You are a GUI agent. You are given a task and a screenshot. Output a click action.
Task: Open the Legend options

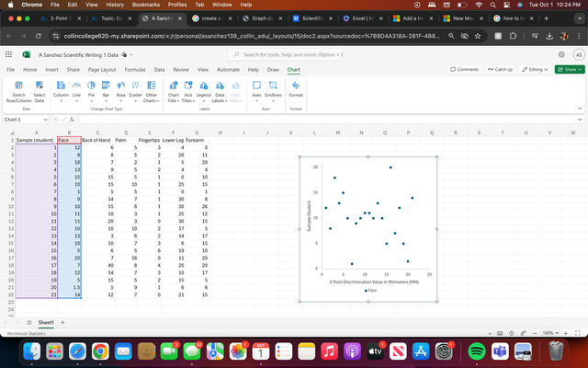[204, 92]
